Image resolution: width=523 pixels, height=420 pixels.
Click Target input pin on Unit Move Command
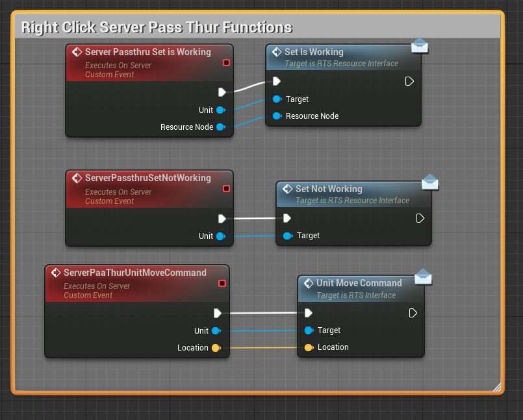click(309, 330)
